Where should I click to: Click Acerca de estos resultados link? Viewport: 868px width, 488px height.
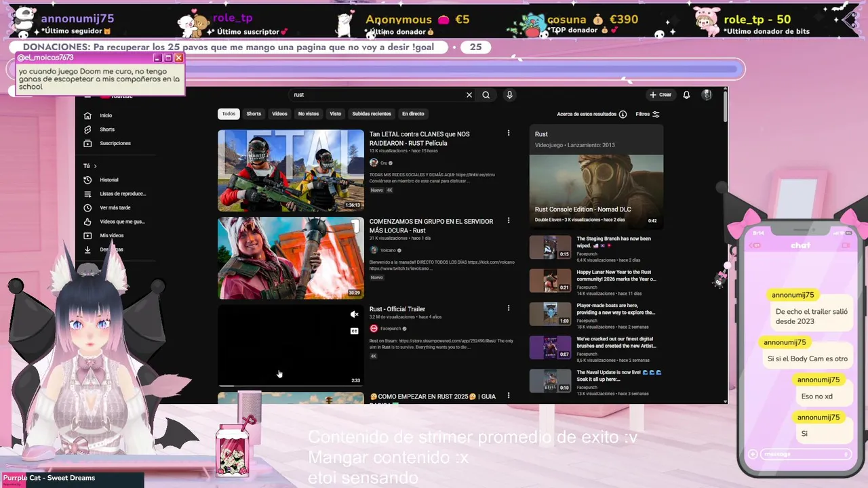click(x=587, y=114)
